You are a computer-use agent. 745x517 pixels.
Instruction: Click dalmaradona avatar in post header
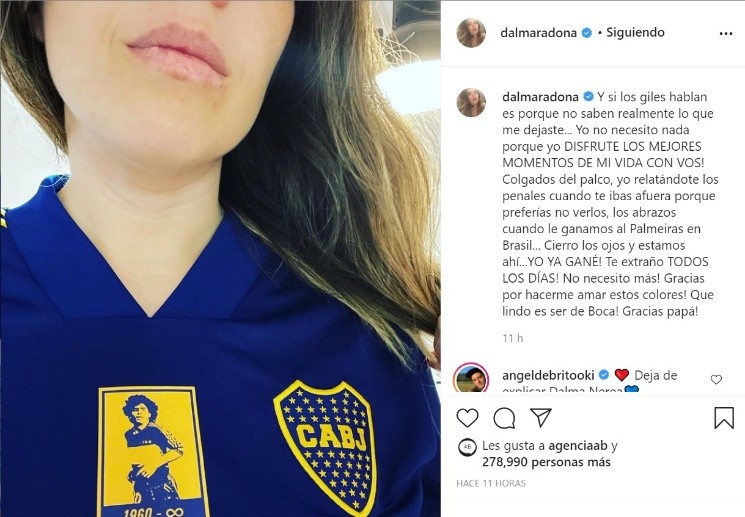pyautogui.click(x=471, y=33)
